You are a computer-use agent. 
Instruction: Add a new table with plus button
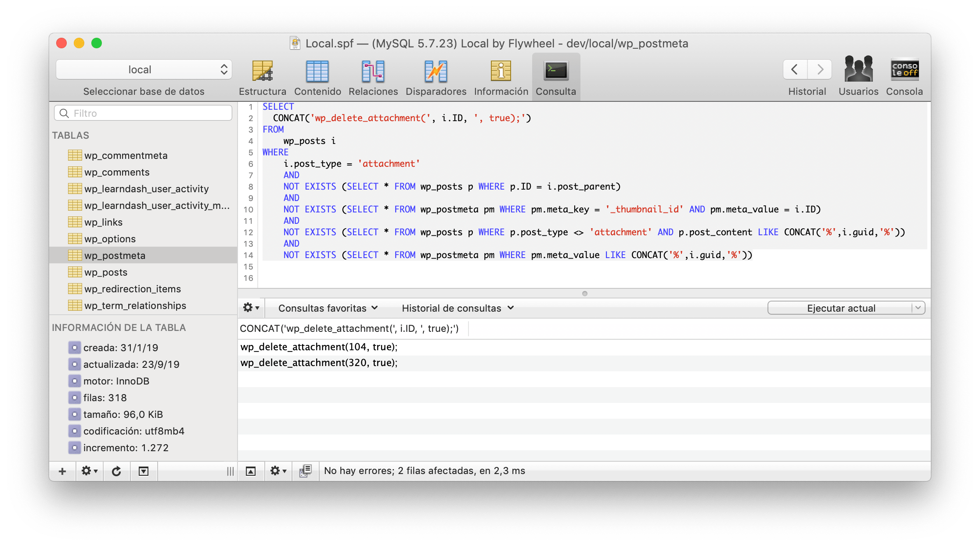point(62,471)
